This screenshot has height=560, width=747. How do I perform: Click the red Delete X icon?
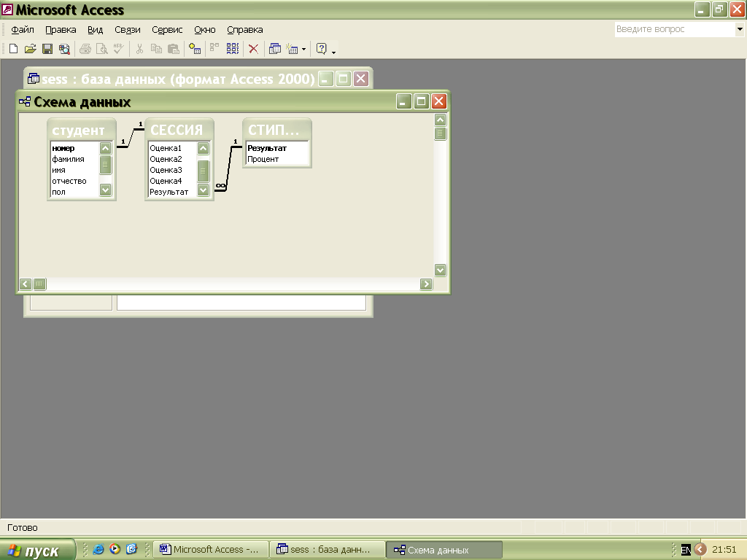point(253,49)
